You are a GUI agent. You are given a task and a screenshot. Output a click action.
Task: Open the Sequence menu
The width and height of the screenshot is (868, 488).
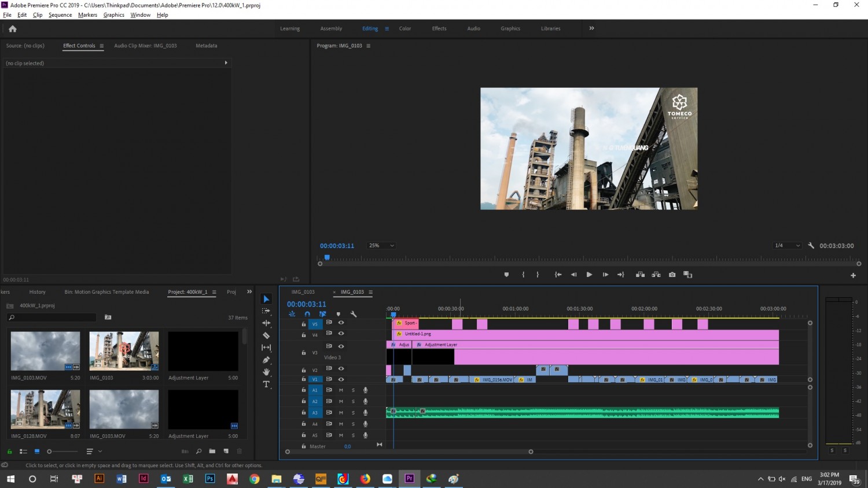tap(60, 15)
